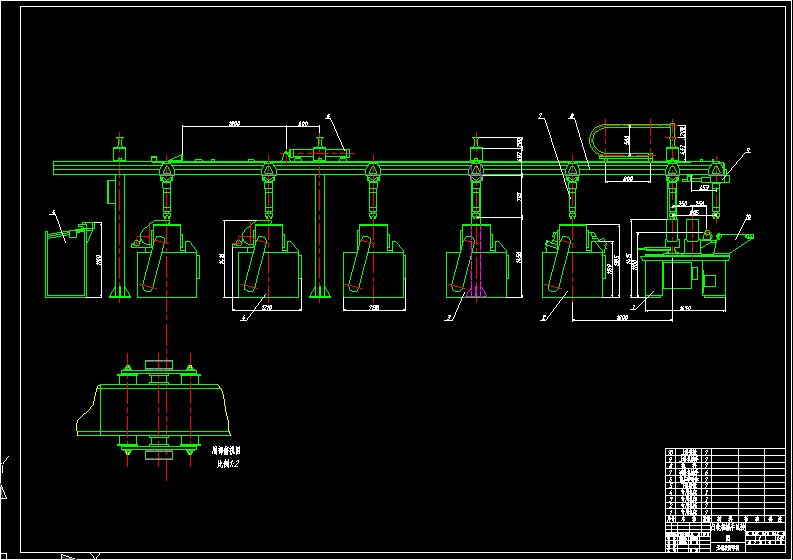Click the scale caption under the detail view
The width and height of the screenshot is (793, 560).
pyautogui.click(x=228, y=463)
